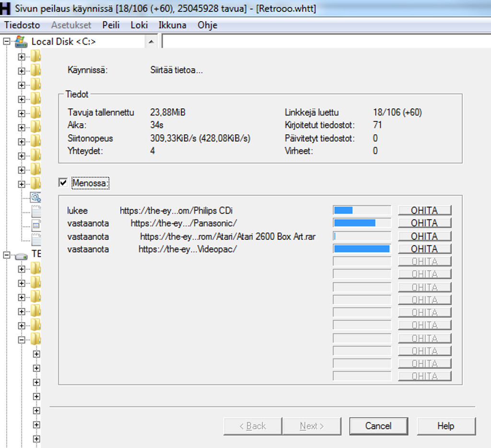Click the Panasonic URL text

[x=184, y=223]
